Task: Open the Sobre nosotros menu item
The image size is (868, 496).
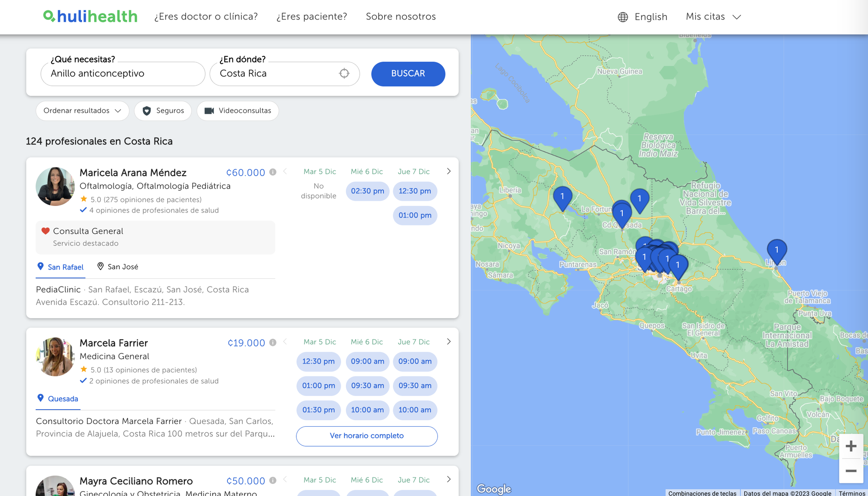Action: [x=400, y=17]
